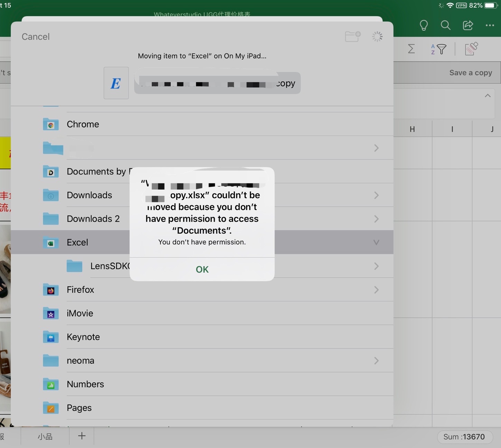Tap the new folder icon
This screenshot has height=448, width=501.
click(x=353, y=36)
